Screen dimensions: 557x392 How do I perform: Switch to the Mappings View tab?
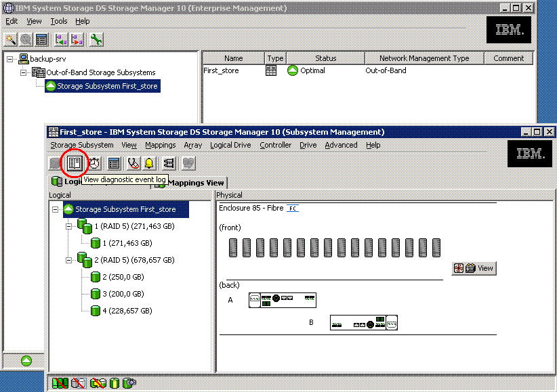(195, 183)
